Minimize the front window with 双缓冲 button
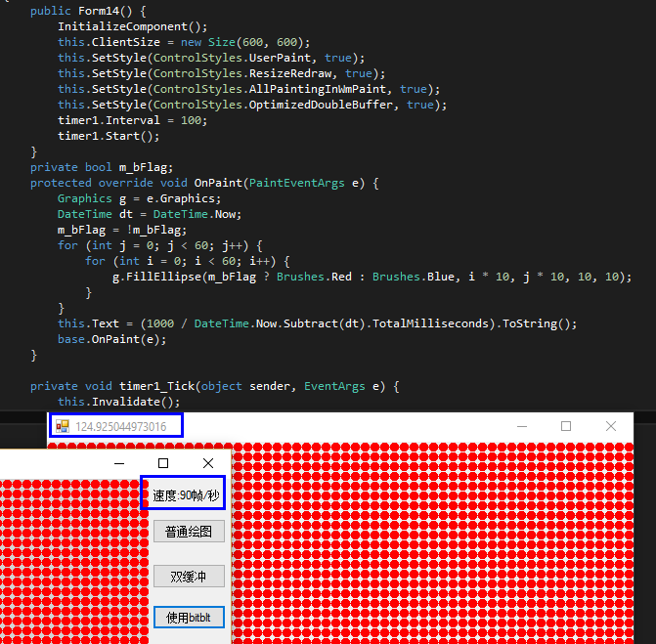The image size is (656, 644). 119,463
